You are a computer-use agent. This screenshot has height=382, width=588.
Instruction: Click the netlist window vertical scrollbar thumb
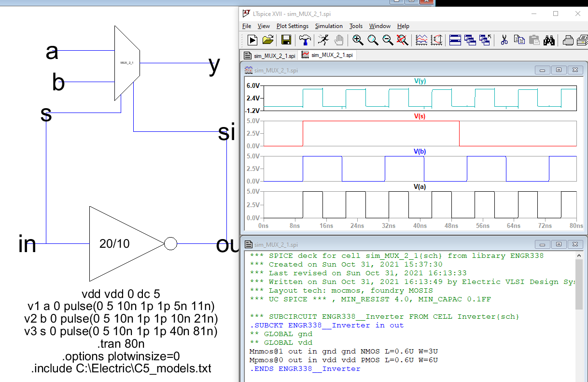579,285
